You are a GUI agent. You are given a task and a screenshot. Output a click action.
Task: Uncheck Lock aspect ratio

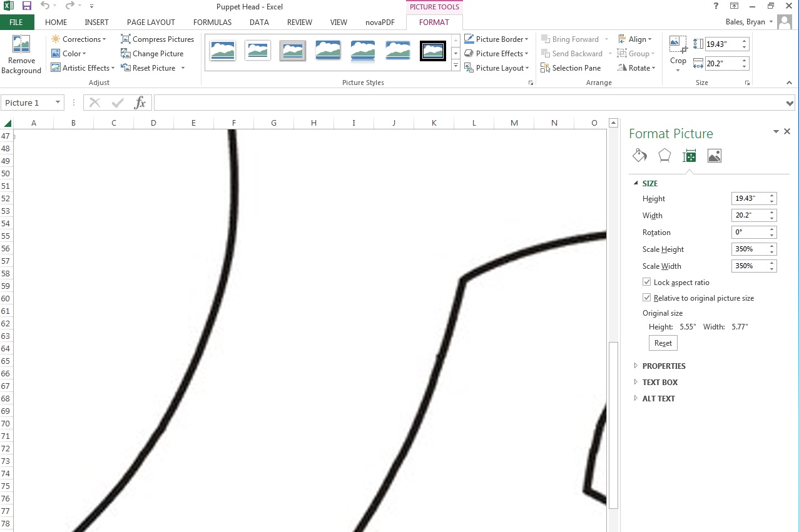646,281
